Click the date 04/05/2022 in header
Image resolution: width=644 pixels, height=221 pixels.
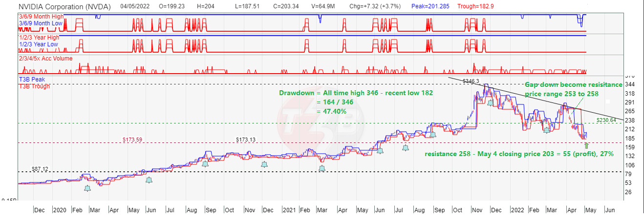[x=135, y=7]
